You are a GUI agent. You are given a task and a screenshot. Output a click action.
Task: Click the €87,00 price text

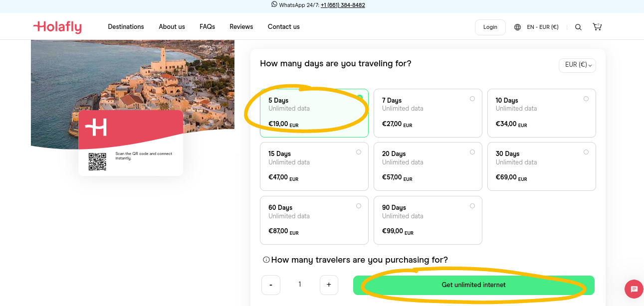pos(283,231)
